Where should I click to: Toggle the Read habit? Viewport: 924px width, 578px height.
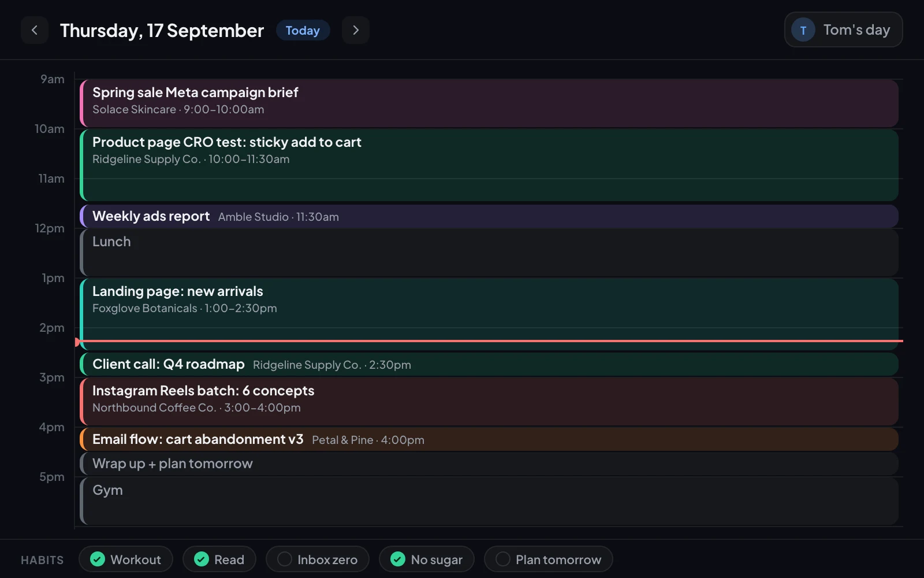tap(219, 559)
